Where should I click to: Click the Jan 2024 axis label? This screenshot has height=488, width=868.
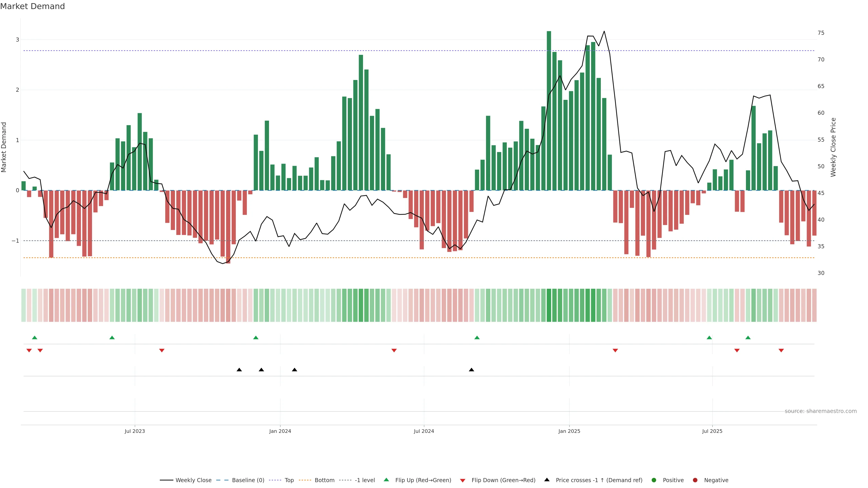tap(280, 431)
